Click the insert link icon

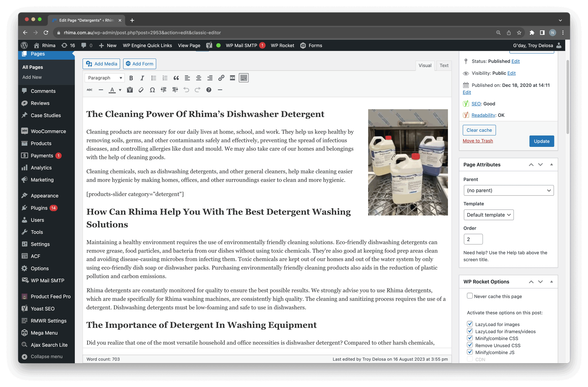click(221, 78)
